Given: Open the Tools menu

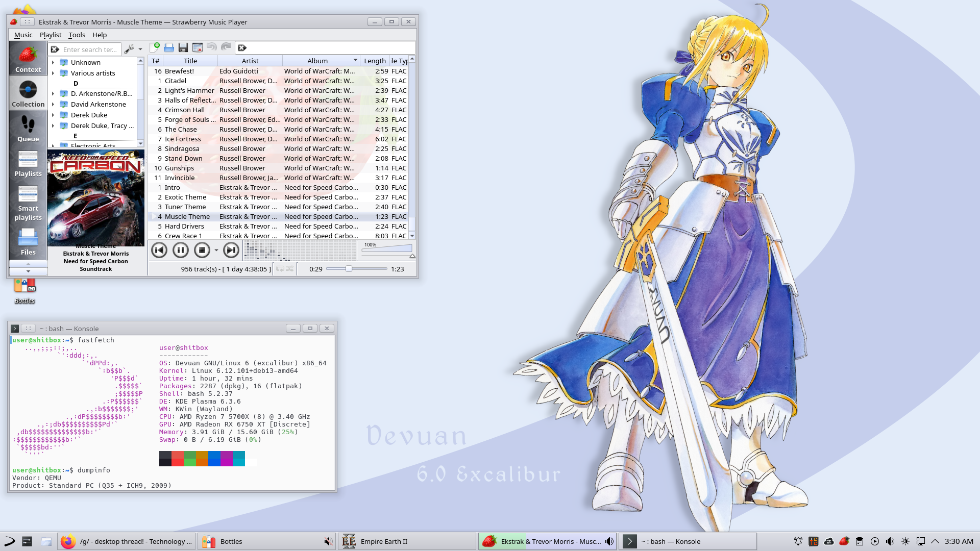Looking at the screenshot, I should point(77,35).
